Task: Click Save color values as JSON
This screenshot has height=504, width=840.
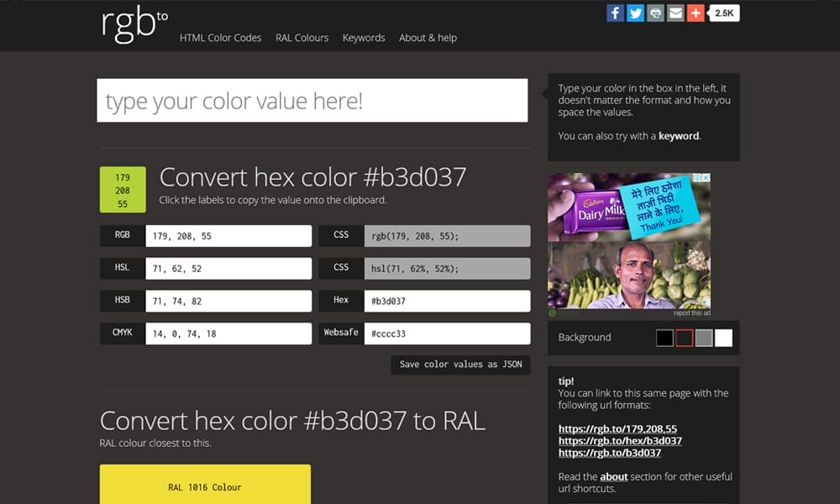Action: pos(459,365)
